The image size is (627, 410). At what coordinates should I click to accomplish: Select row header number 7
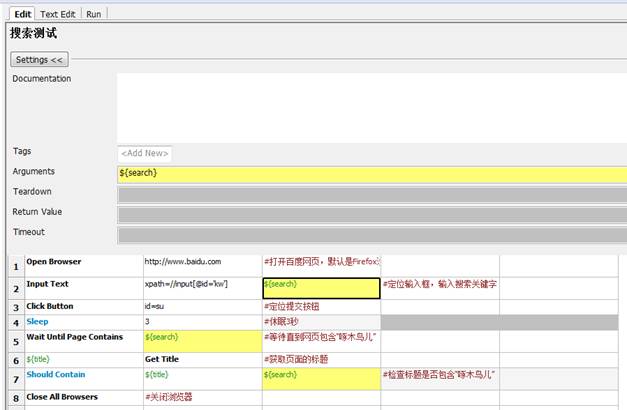(16, 379)
